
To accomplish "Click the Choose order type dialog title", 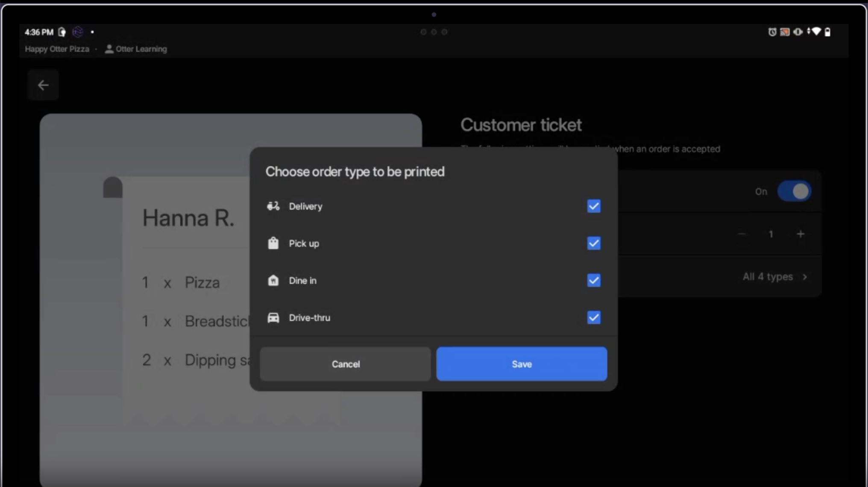I will click(355, 172).
